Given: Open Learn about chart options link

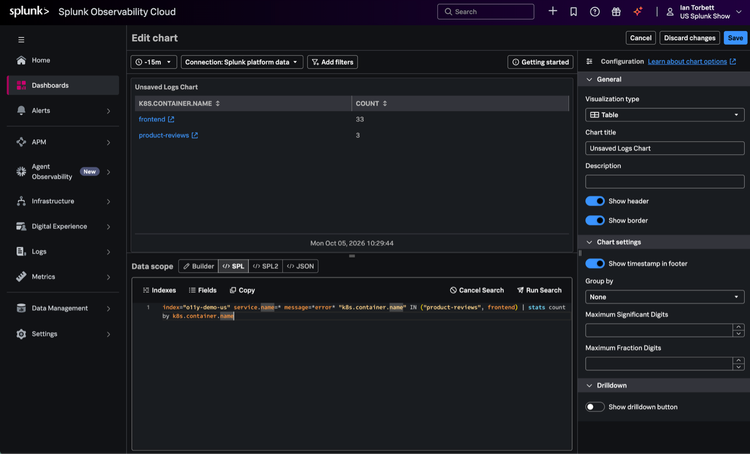Looking at the screenshot, I should pyautogui.click(x=692, y=61).
